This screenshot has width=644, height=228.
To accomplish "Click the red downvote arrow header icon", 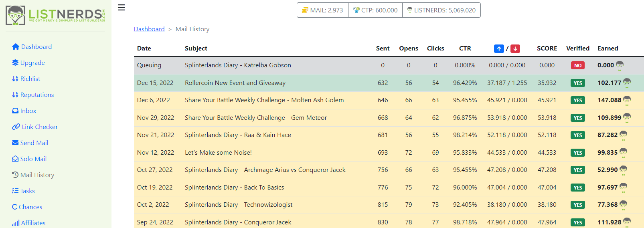I will (x=515, y=48).
